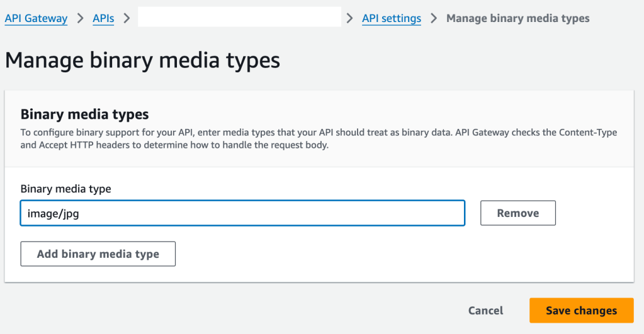The width and height of the screenshot is (644, 334).
Task: Click the large Manage binary media types heading
Action: [x=142, y=60]
